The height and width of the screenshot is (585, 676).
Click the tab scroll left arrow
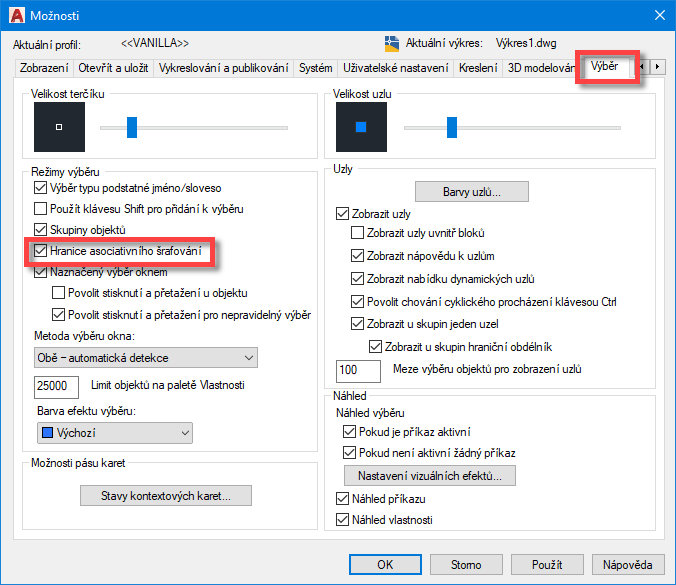643,67
